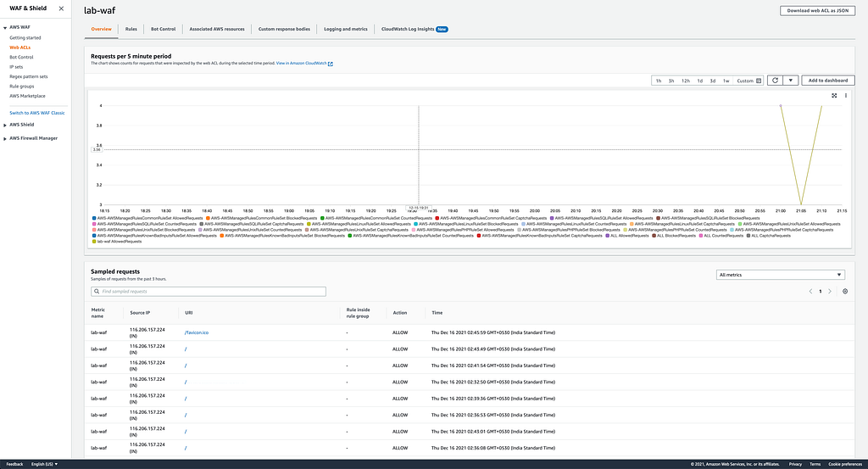868x469 pixels.
Task: Open the Associated AWS resources tab
Action: (217, 29)
